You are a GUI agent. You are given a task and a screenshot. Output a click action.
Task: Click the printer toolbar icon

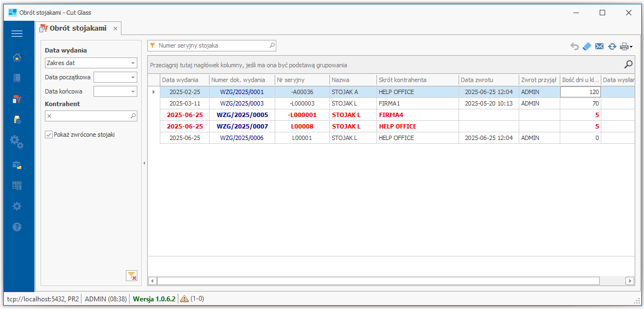(x=624, y=46)
